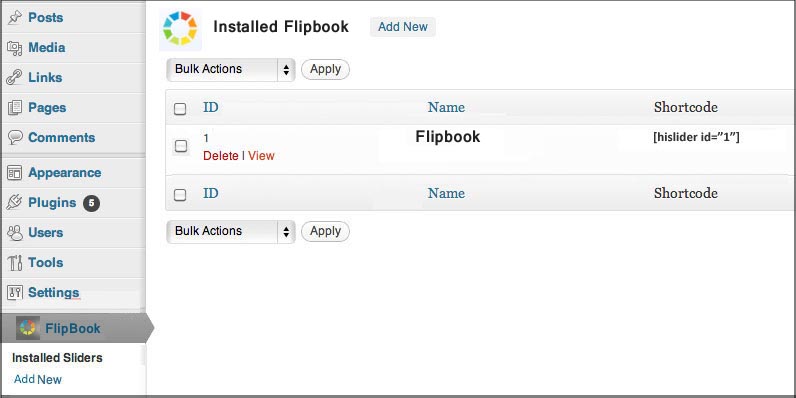Click the Shortcode header column label

coord(685,107)
